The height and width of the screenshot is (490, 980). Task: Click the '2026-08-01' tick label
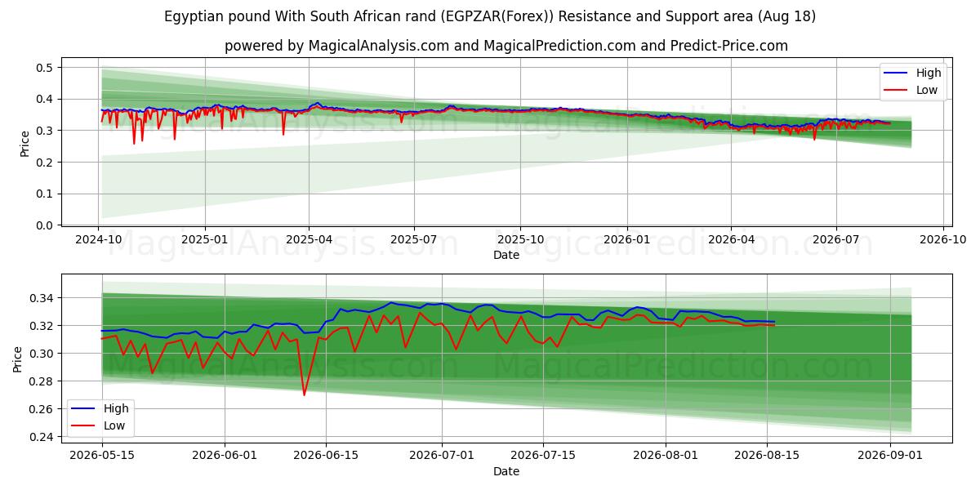[x=666, y=456]
